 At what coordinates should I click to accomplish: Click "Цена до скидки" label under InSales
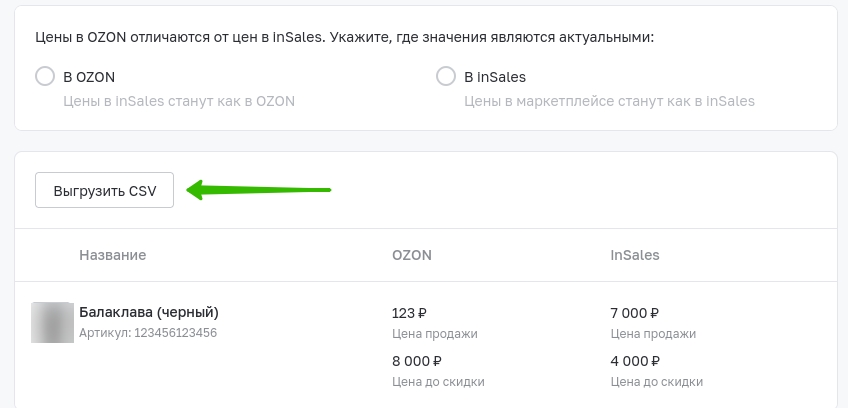[x=657, y=381]
